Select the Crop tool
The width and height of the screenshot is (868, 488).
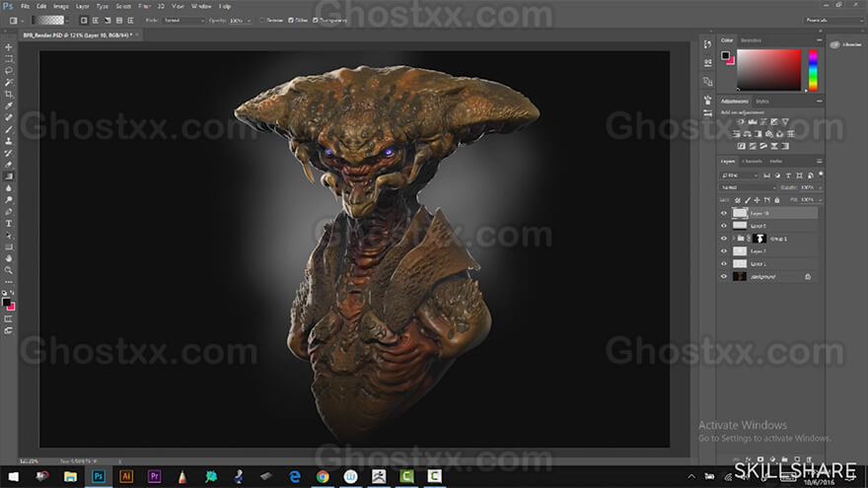click(8, 94)
